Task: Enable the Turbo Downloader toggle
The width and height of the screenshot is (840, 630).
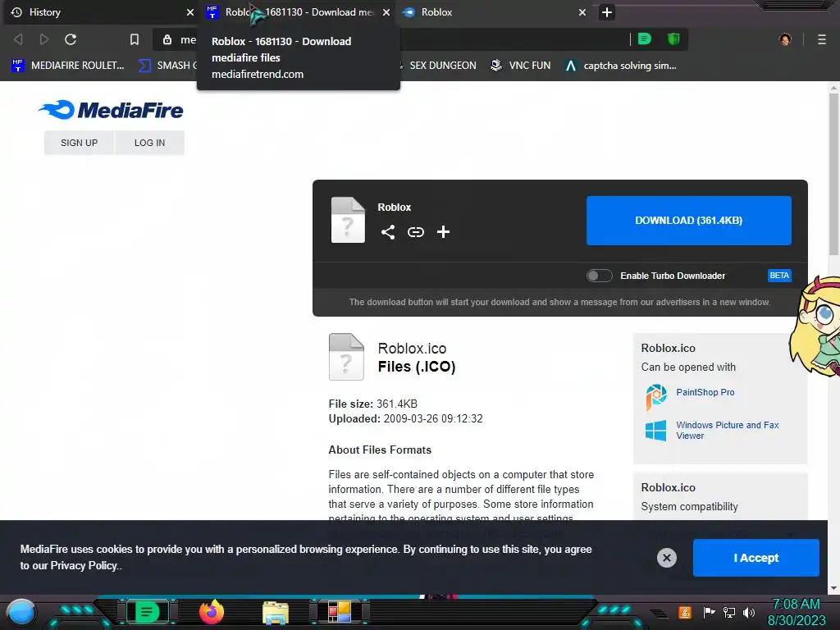Action: (599, 276)
